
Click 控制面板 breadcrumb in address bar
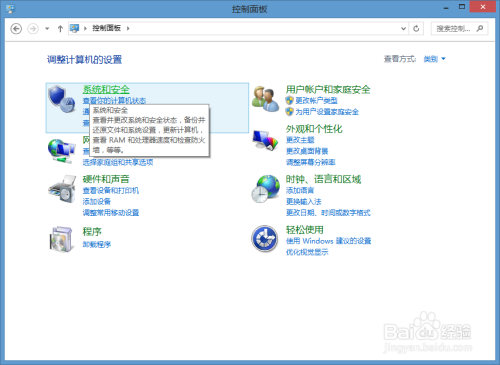pos(106,28)
